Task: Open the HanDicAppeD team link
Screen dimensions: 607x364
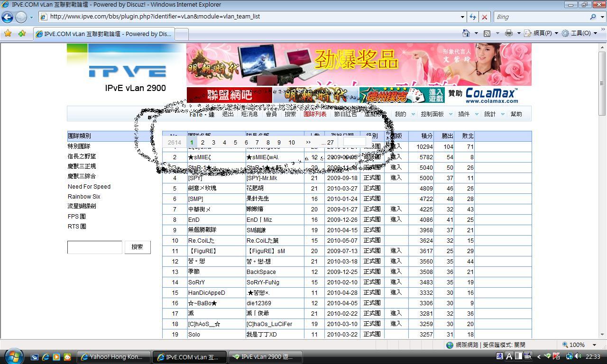Action: click(x=207, y=293)
